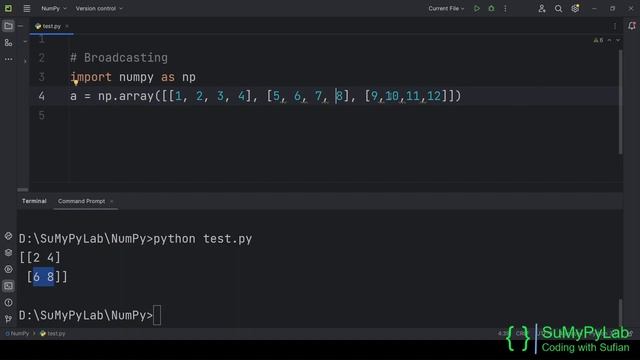This screenshot has width=640, height=360.
Task: Open the Project tool window folder icon
Action: [8, 26]
